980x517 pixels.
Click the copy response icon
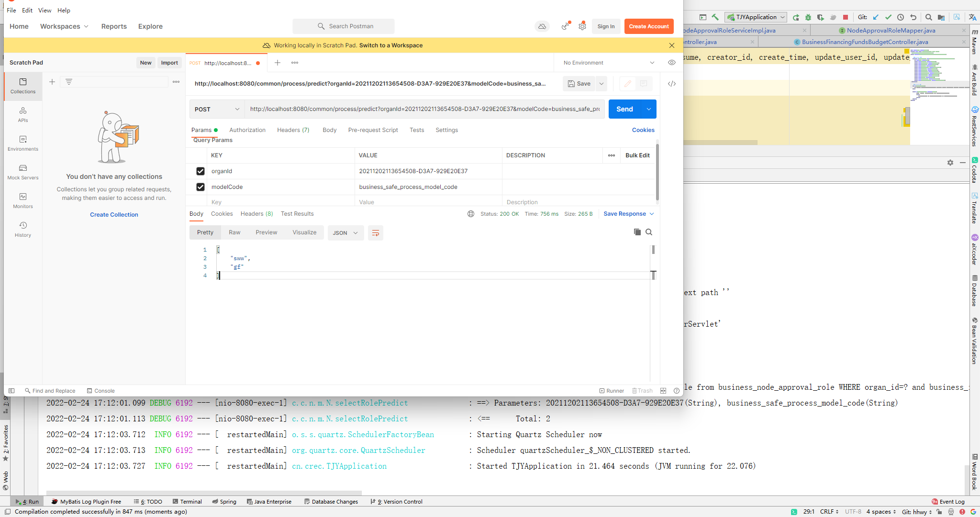pyautogui.click(x=637, y=232)
